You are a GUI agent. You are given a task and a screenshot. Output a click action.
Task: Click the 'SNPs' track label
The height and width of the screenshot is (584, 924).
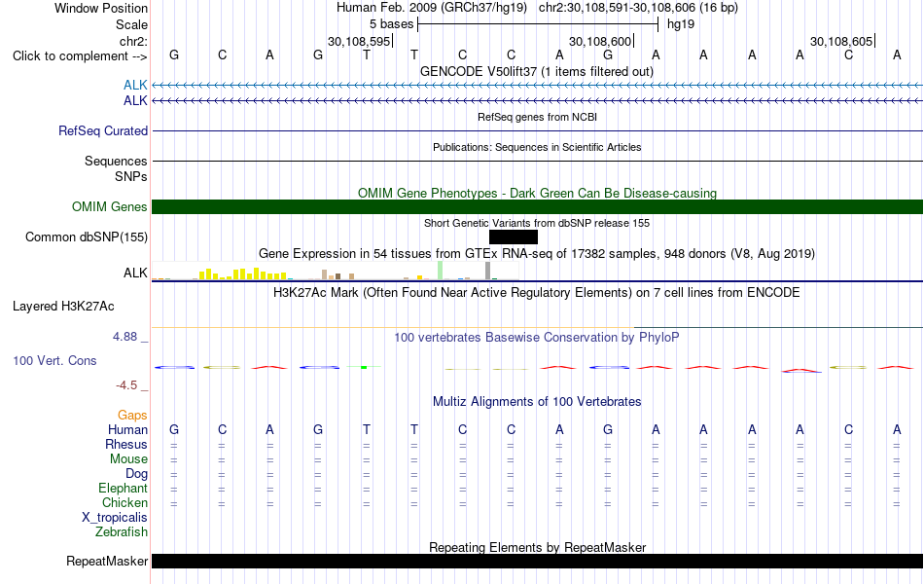pyautogui.click(x=131, y=176)
